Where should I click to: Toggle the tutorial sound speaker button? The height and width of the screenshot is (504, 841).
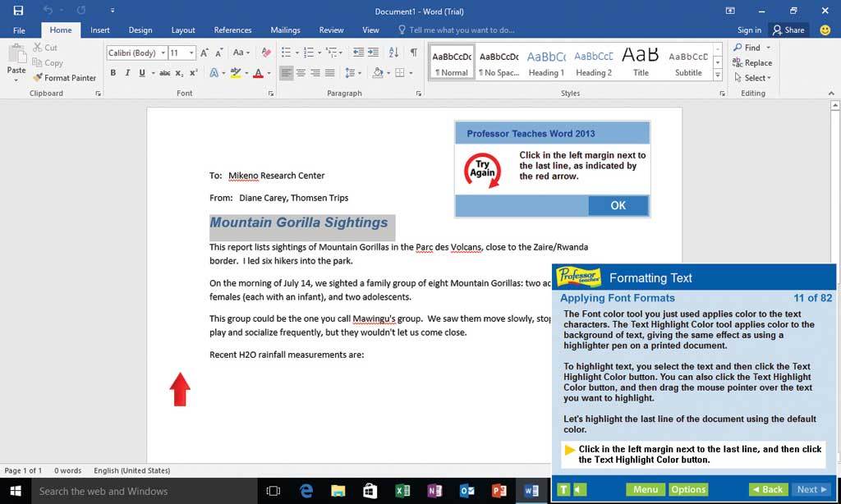tap(580, 490)
